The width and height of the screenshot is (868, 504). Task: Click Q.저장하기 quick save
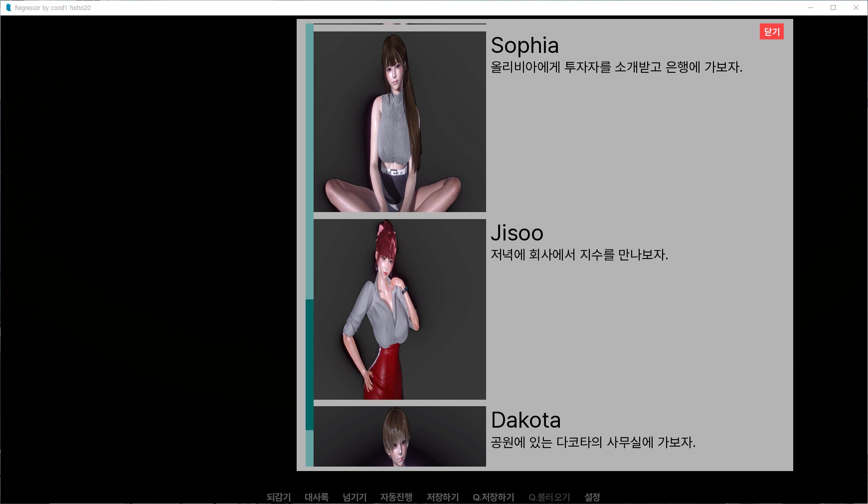[x=493, y=497]
